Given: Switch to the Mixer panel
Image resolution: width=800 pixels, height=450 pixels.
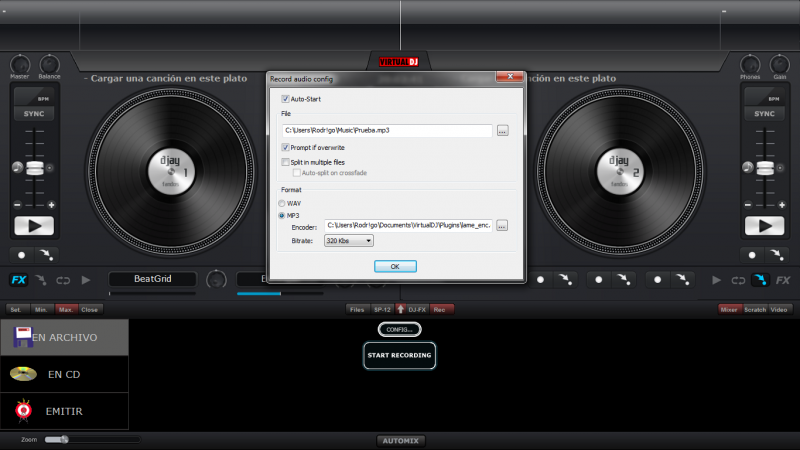Looking at the screenshot, I should (730, 310).
